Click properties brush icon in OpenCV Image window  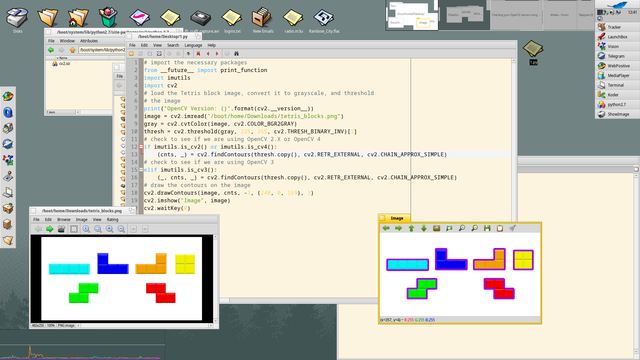coord(512,228)
